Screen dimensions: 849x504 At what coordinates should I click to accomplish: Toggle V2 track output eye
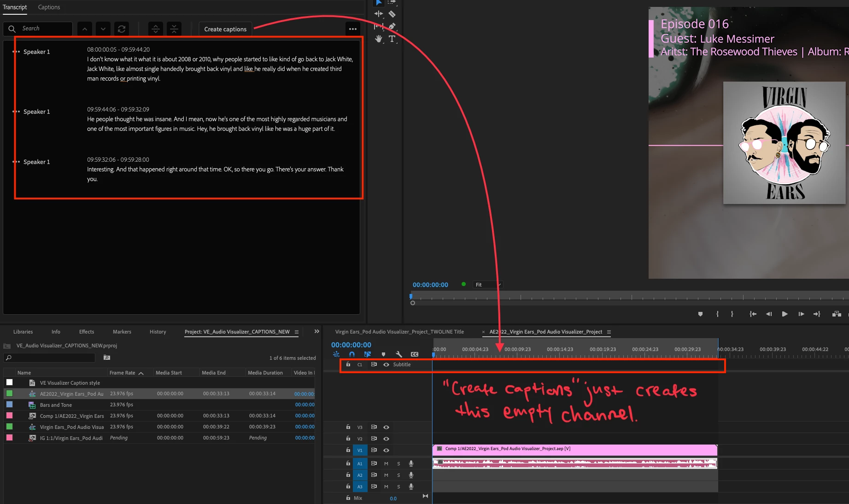point(386,439)
